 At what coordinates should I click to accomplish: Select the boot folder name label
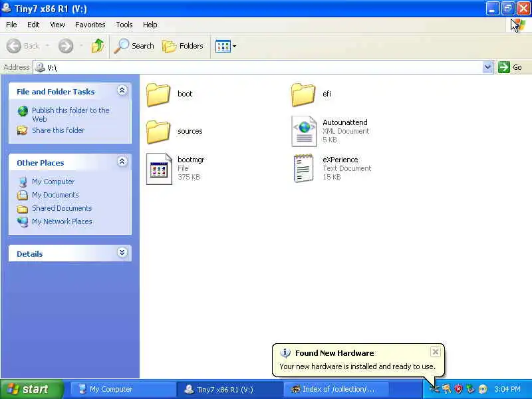click(185, 94)
